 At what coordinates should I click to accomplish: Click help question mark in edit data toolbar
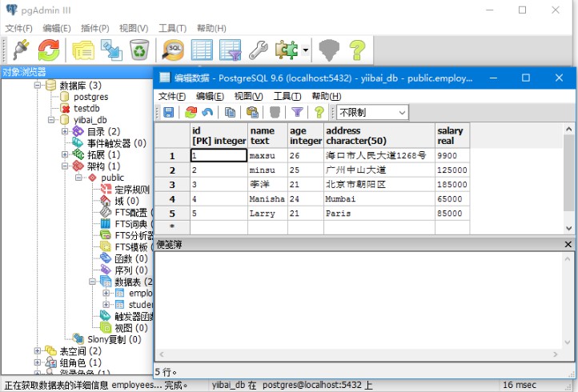tap(319, 112)
